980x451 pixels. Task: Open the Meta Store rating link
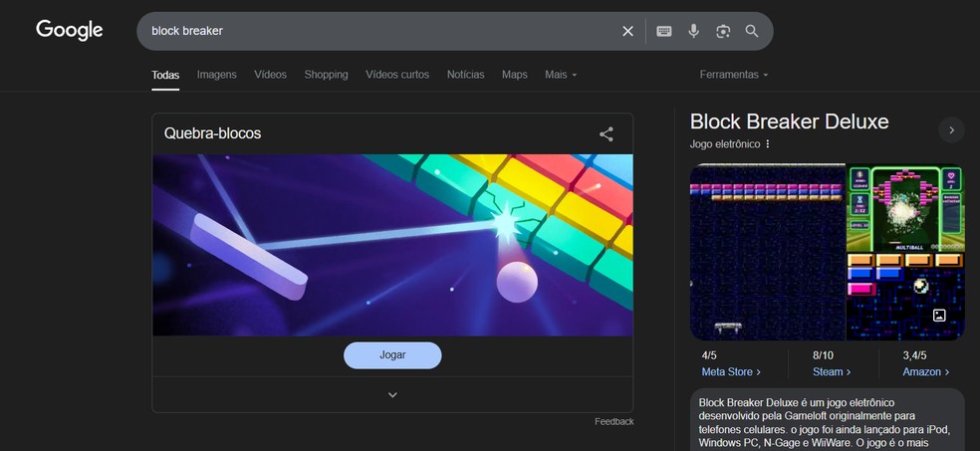(731, 372)
